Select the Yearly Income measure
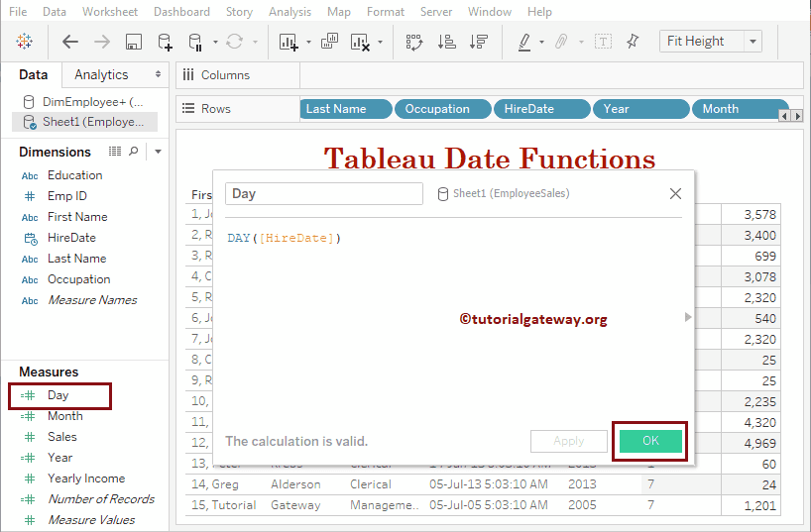Screen dimensions: 811x532 (x=86, y=479)
